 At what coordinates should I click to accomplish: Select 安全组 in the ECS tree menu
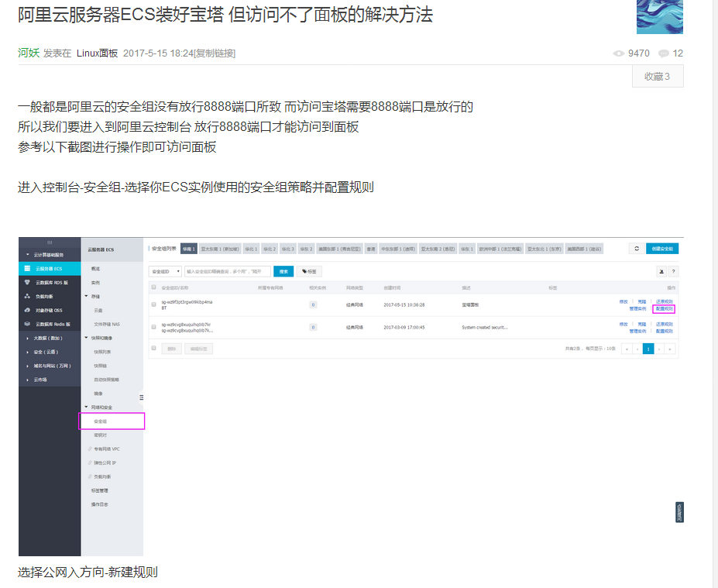click(x=112, y=421)
